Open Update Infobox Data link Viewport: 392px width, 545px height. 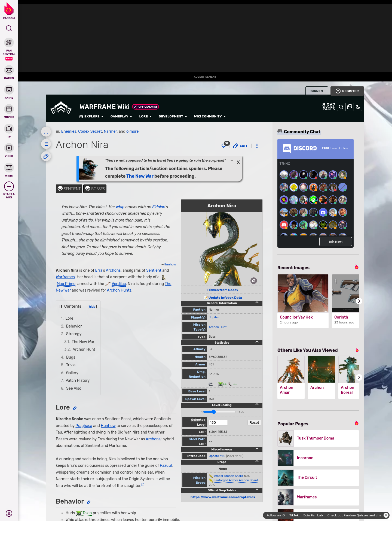(225, 298)
